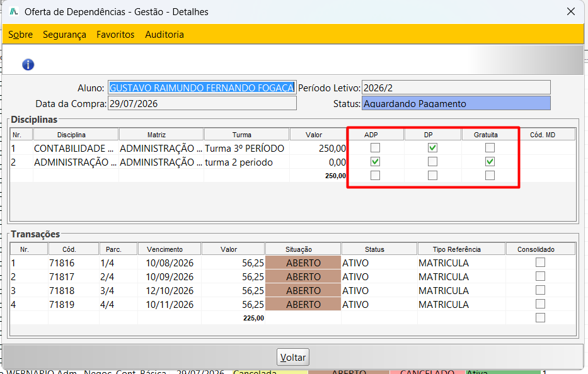
Task: Click the Situação column header
Action: tap(303, 249)
